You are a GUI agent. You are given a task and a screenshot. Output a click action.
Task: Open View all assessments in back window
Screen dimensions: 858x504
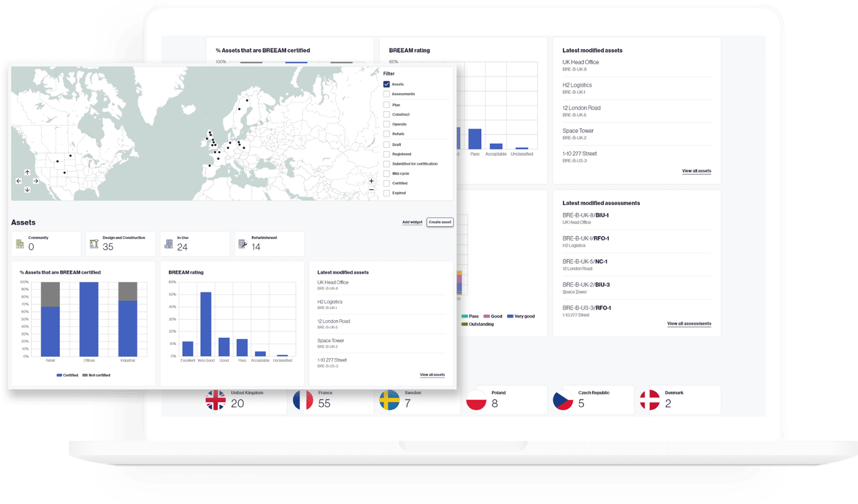[x=689, y=323]
